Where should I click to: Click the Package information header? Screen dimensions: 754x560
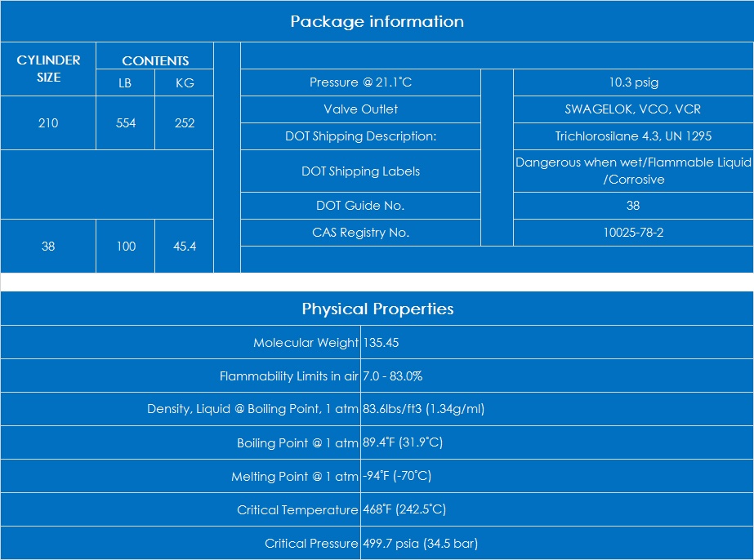pyautogui.click(x=377, y=22)
